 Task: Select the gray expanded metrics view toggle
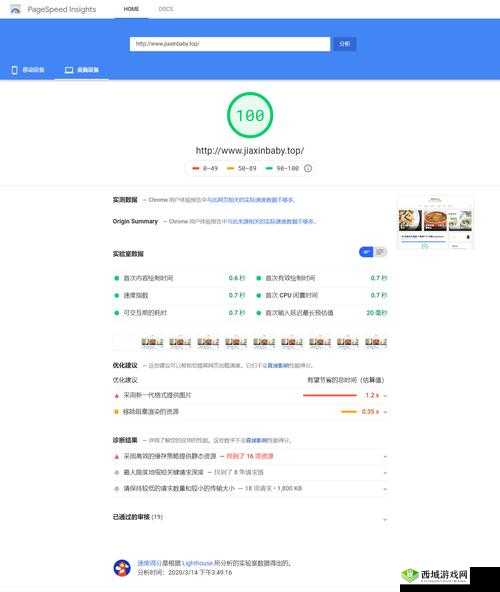pos(381,252)
